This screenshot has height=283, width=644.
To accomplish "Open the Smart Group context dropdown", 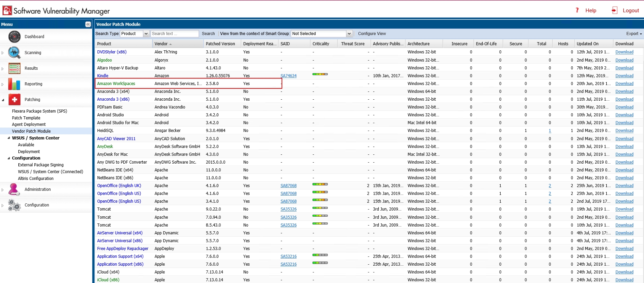I will tap(349, 34).
